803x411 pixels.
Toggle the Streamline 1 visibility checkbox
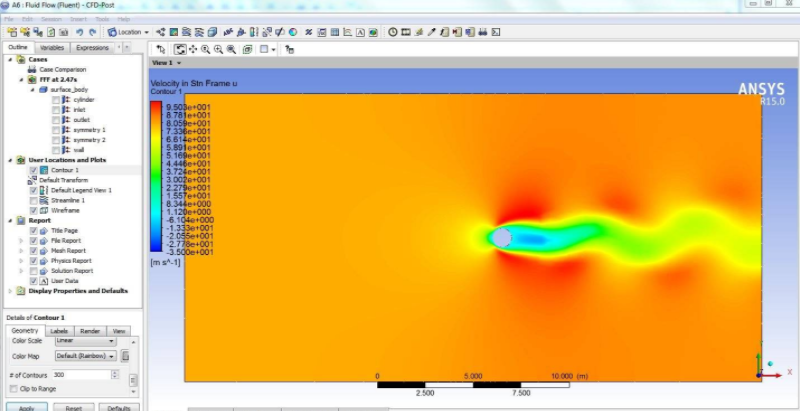pos(33,200)
